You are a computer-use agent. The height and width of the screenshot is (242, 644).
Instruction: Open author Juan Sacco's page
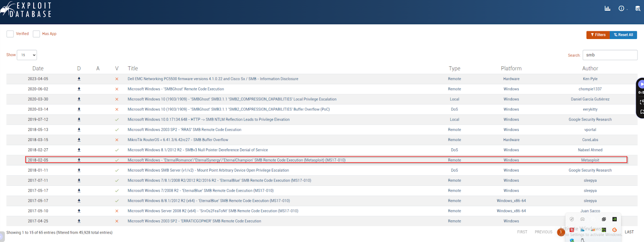pyautogui.click(x=590, y=211)
